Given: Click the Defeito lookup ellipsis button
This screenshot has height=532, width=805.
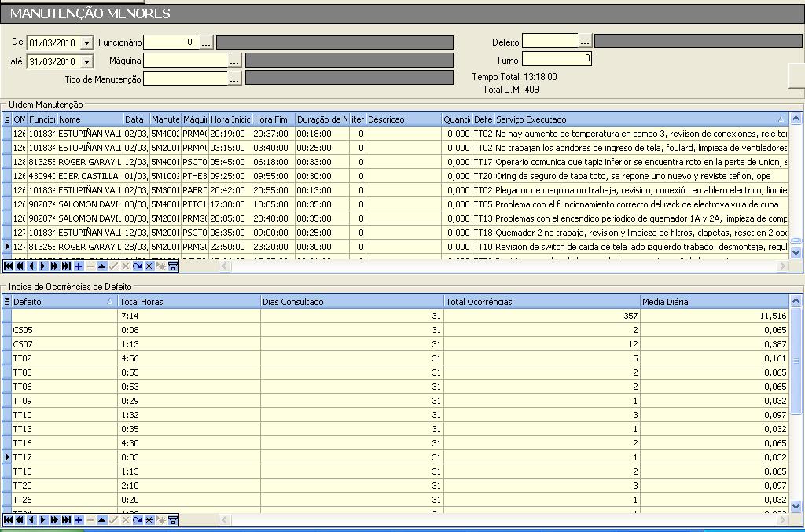Looking at the screenshot, I should 585,41.
